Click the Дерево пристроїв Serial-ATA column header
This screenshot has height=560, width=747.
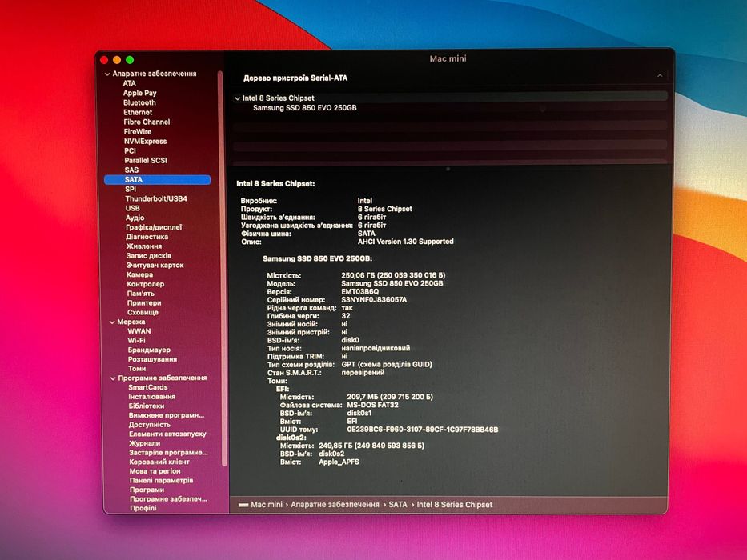point(295,78)
